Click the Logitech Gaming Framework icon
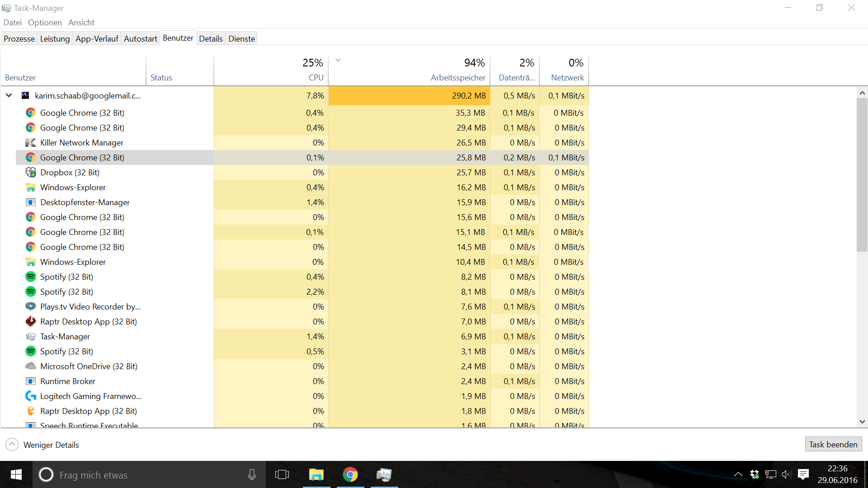 (x=31, y=396)
